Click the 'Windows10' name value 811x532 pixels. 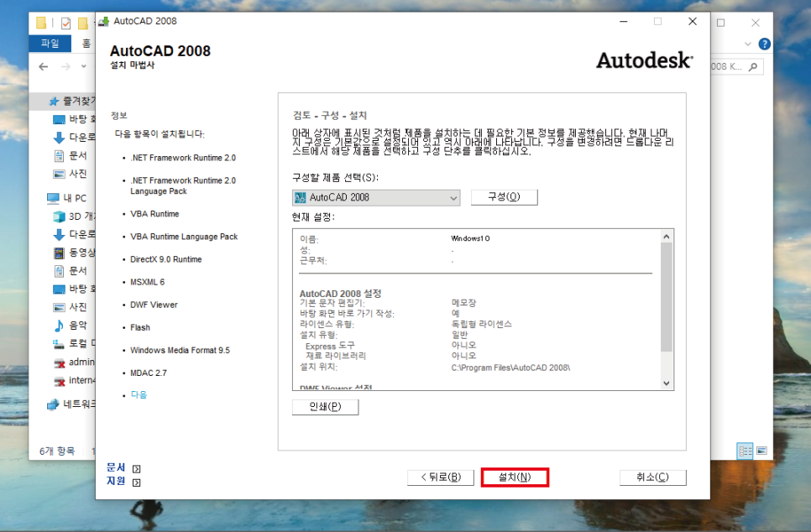pos(470,238)
